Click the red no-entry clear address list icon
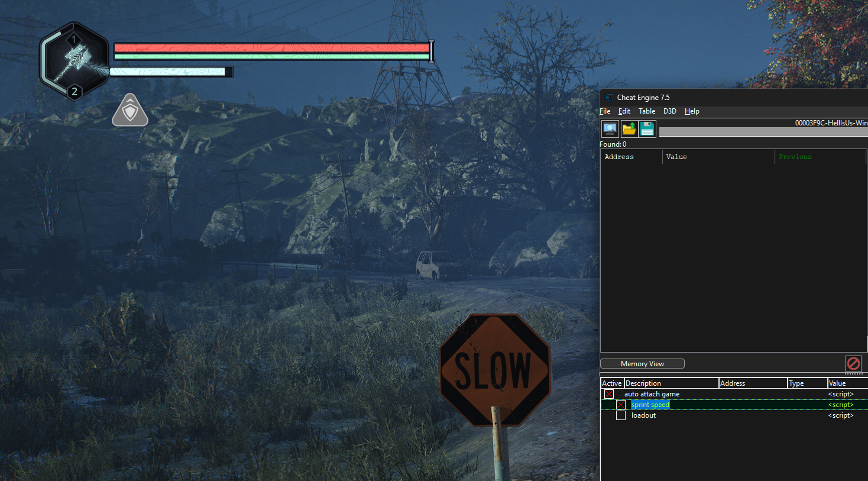 853,363
